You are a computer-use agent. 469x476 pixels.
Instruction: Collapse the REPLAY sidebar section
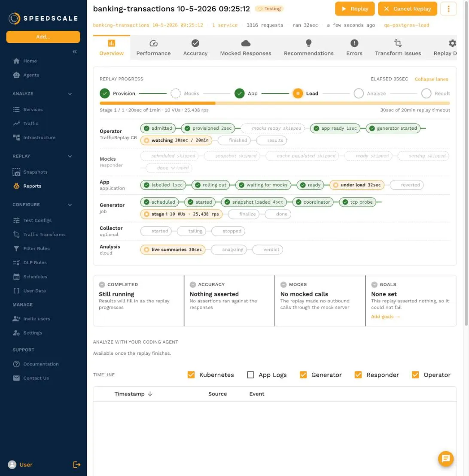point(70,156)
